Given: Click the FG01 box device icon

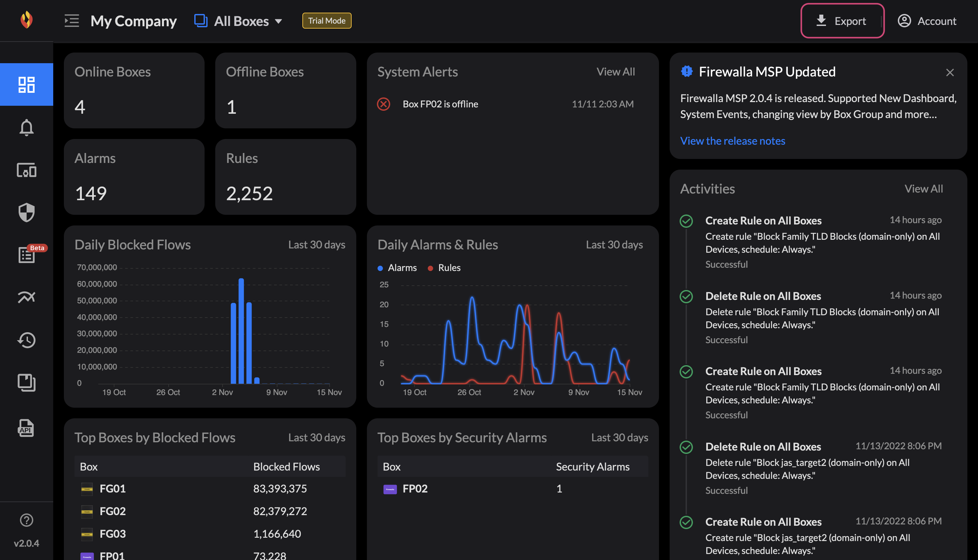Looking at the screenshot, I should click(x=87, y=489).
